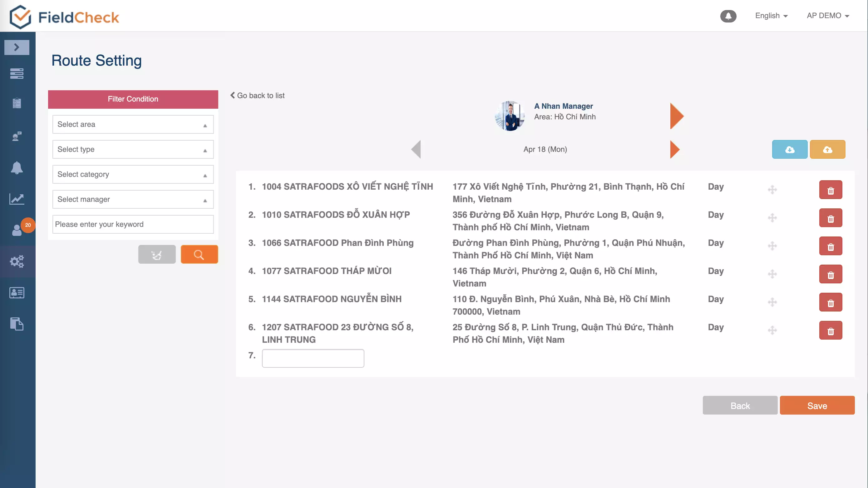This screenshot has width=868, height=488.
Task: Expand the Select area dropdown
Action: tap(132, 124)
